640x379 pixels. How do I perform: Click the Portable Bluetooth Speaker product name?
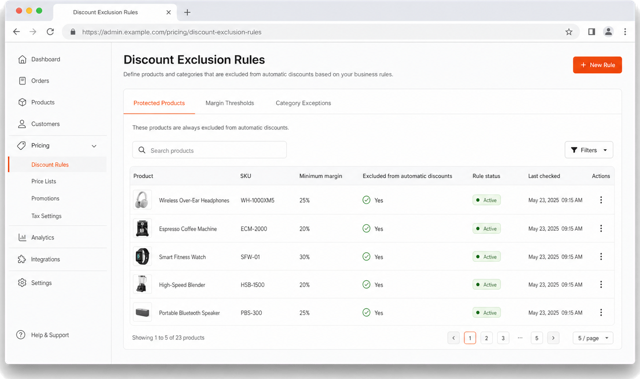tap(189, 313)
